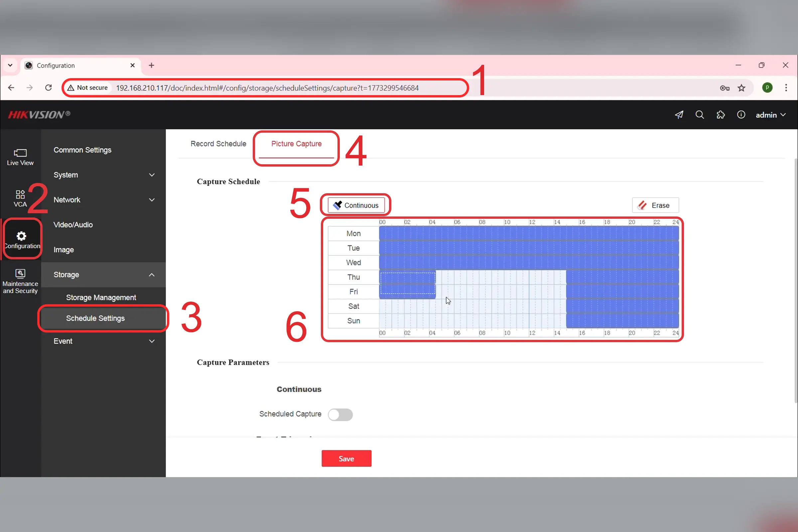
Task: Toggle the Scheduled Capture switch
Action: click(x=340, y=414)
